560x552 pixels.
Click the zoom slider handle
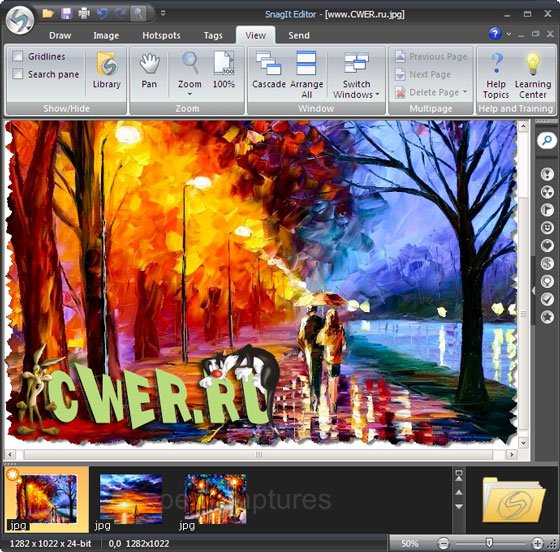(x=489, y=543)
